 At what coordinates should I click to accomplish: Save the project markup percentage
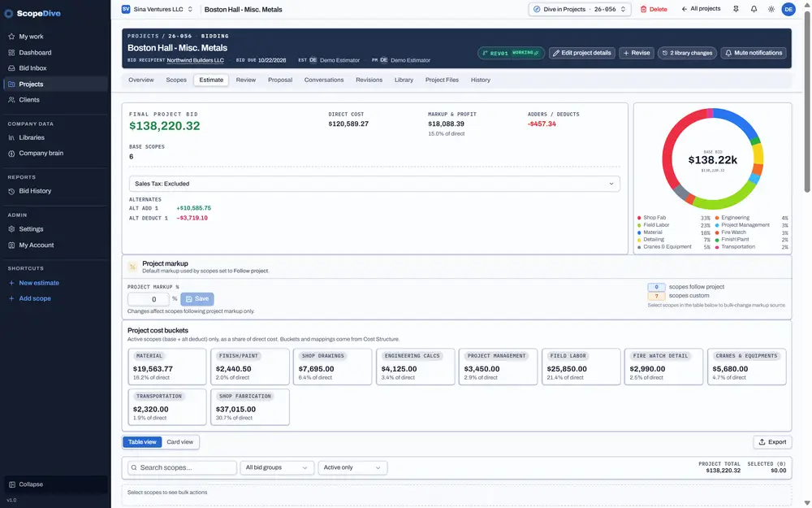pyautogui.click(x=197, y=299)
